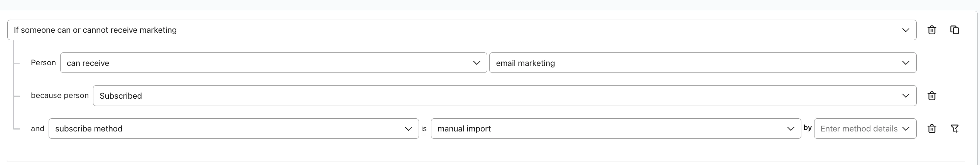Remove the subscribe method row via trash icon
The width and height of the screenshot is (980, 165).
(x=932, y=129)
